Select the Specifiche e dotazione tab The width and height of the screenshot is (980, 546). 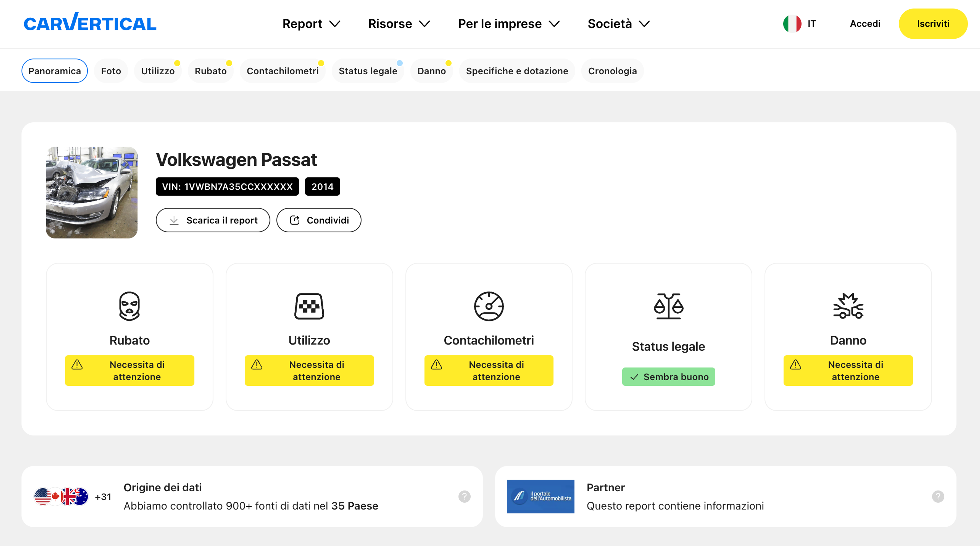(517, 71)
